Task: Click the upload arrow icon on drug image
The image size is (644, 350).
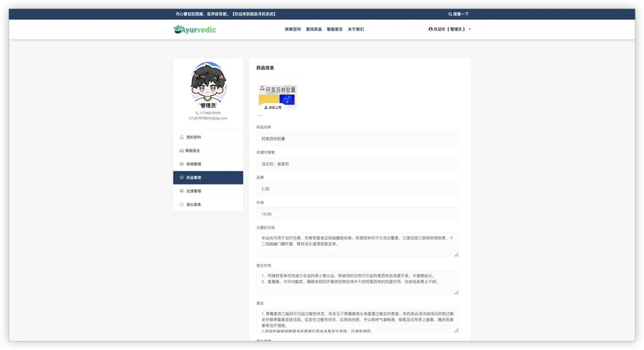Action: [x=266, y=107]
